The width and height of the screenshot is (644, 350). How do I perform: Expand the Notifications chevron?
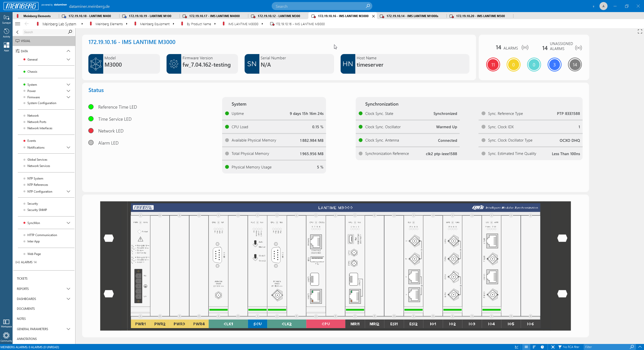pyautogui.click(x=68, y=148)
